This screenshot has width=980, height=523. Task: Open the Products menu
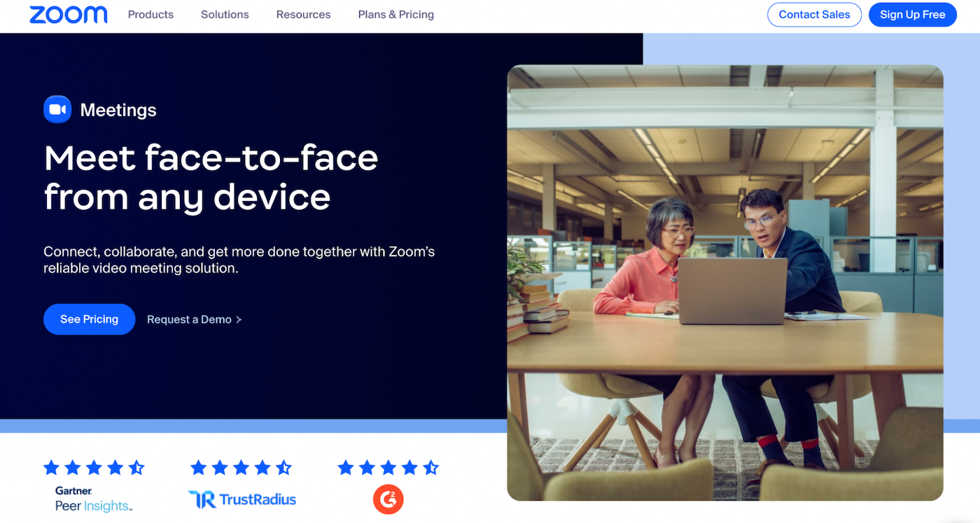(x=150, y=15)
